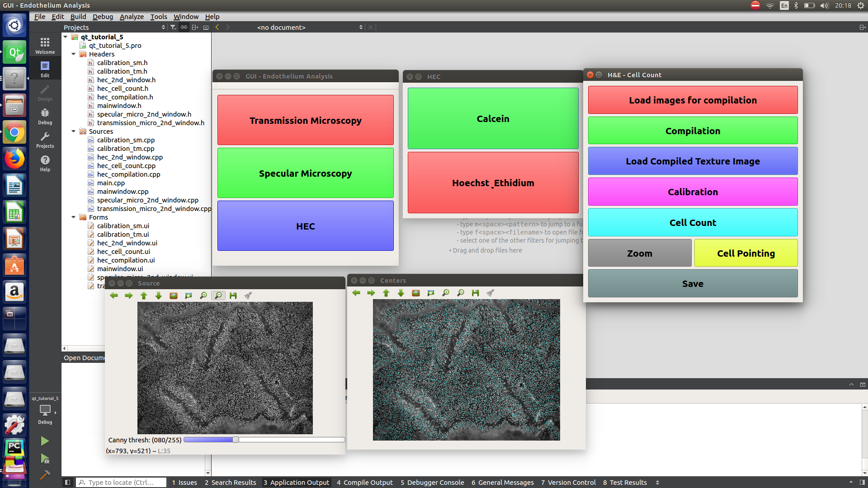Click the Debug menu in menu bar

102,16
